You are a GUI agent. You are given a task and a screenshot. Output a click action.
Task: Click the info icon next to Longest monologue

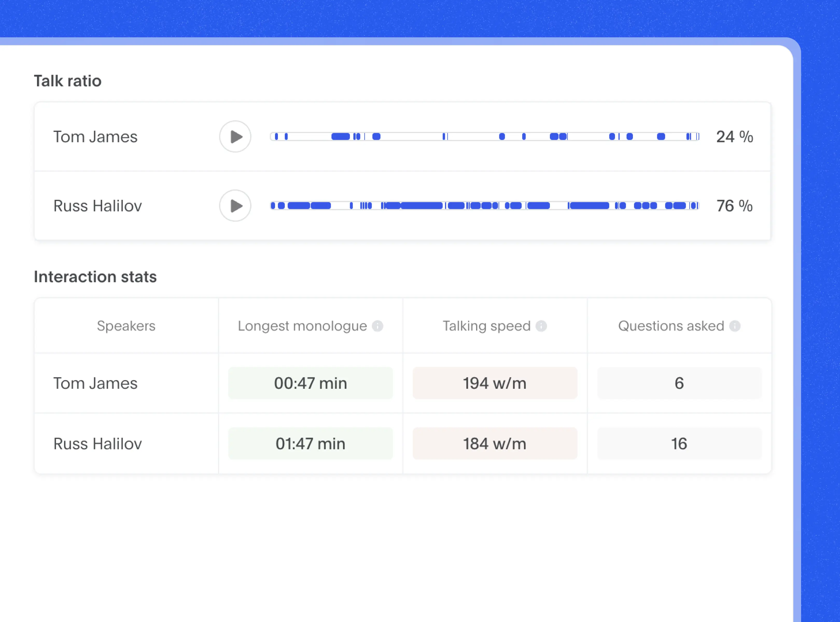pyautogui.click(x=379, y=326)
